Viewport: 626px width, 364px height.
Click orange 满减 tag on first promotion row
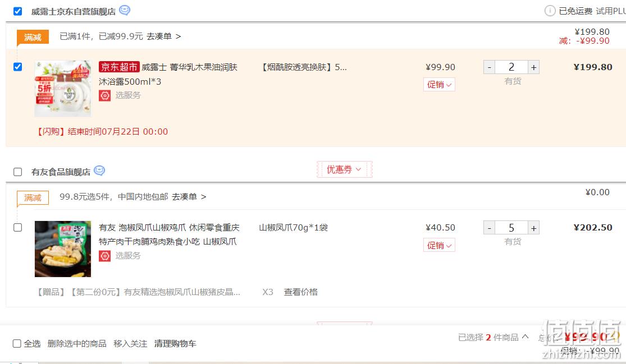33,37
